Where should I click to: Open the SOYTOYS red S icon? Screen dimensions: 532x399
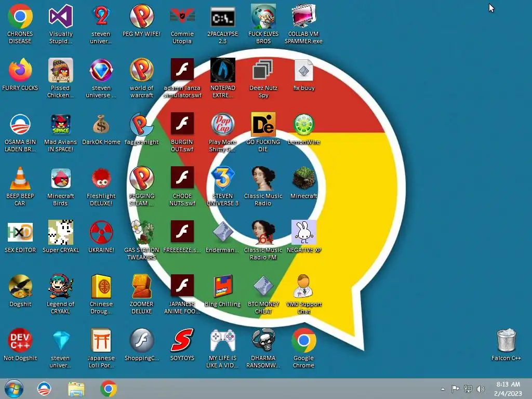[x=182, y=340]
